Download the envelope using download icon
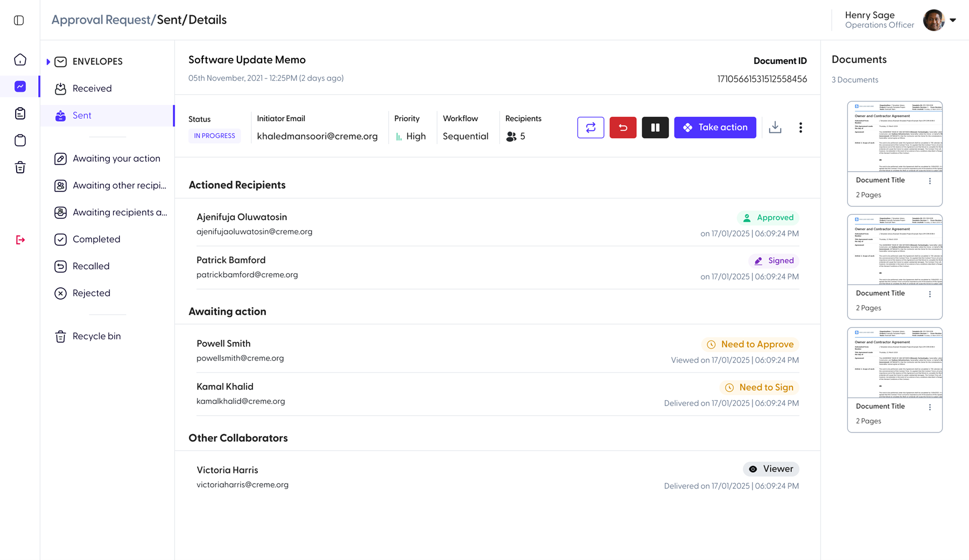969x560 pixels. (775, 127)
